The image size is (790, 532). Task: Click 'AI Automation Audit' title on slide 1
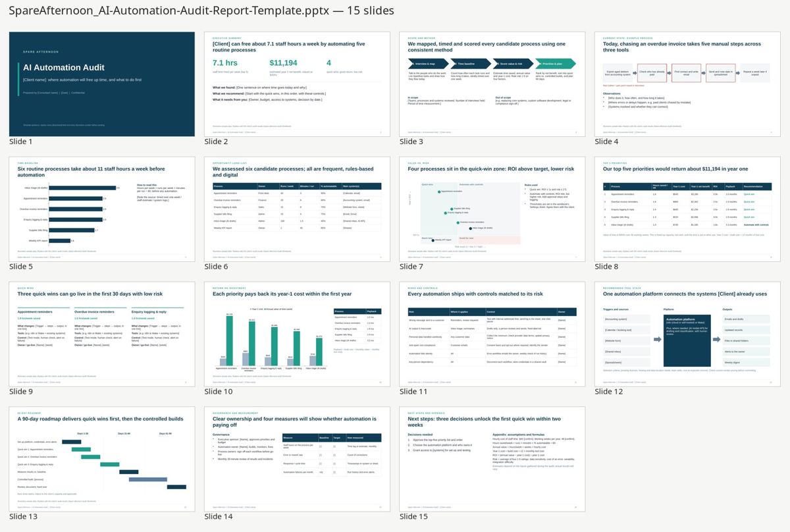coord(55,68)
